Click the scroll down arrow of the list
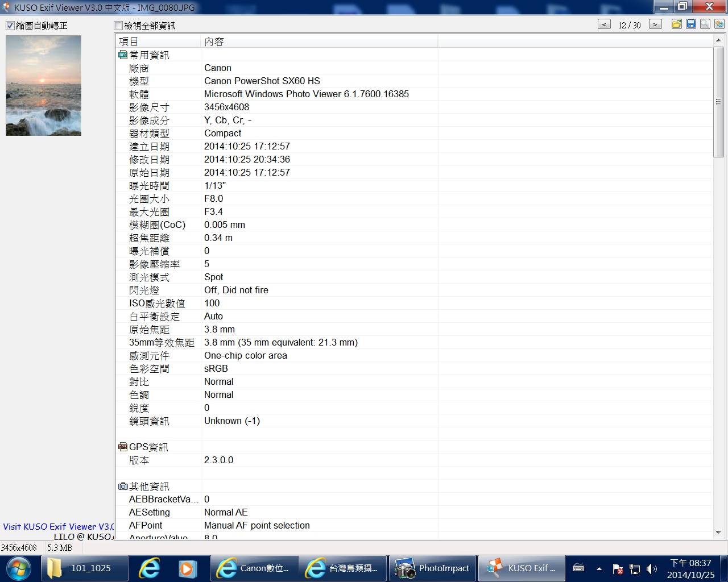This screenshot has height=582, width=728. (x=718, y=533)
